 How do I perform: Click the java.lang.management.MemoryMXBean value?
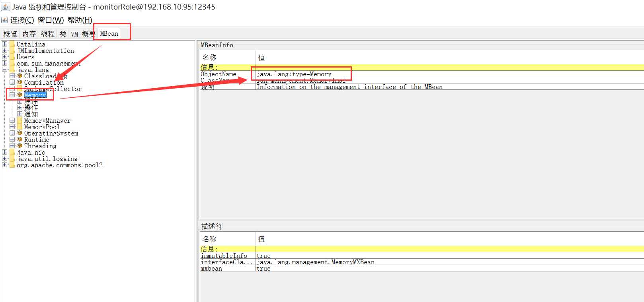click(x=316, y=262)
